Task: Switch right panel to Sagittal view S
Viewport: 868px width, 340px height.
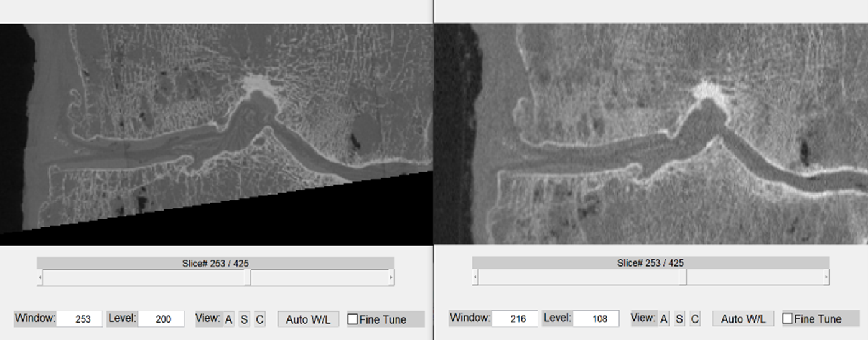Action: tap(679, 319)
